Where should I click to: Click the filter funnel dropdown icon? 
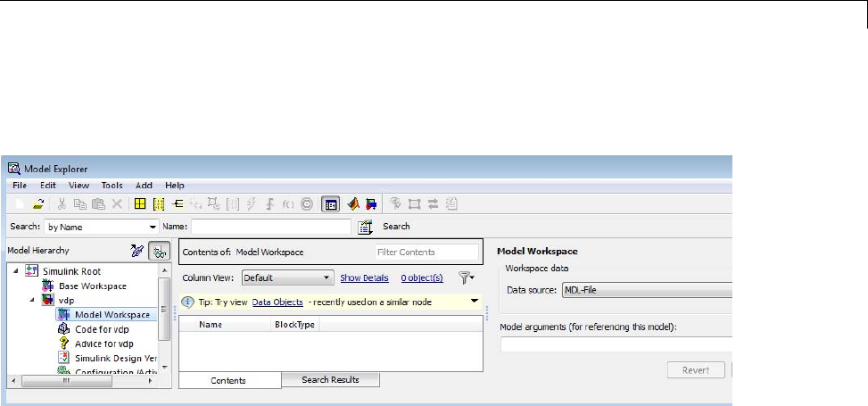pyautogui.click(x=467, y=278)
